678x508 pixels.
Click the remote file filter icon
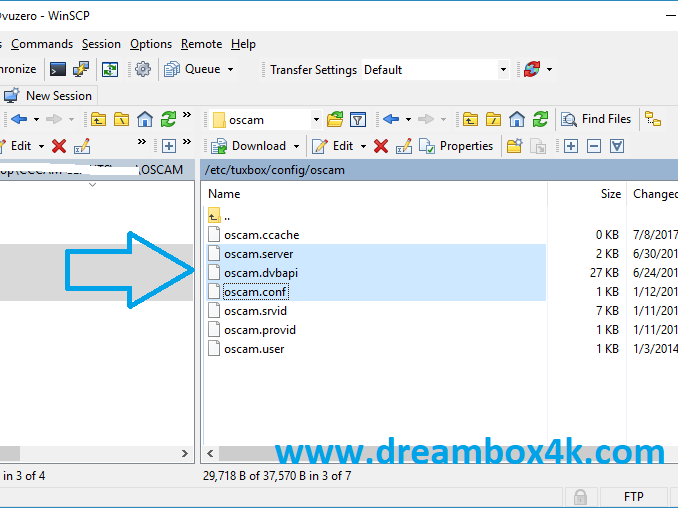(358, 119)
